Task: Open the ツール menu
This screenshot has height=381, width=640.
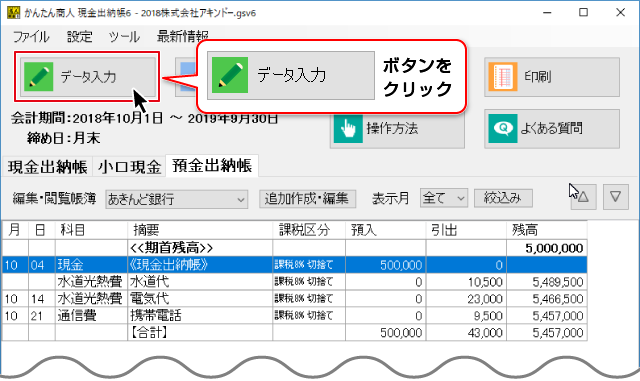Action: click(x=124, y=37)
